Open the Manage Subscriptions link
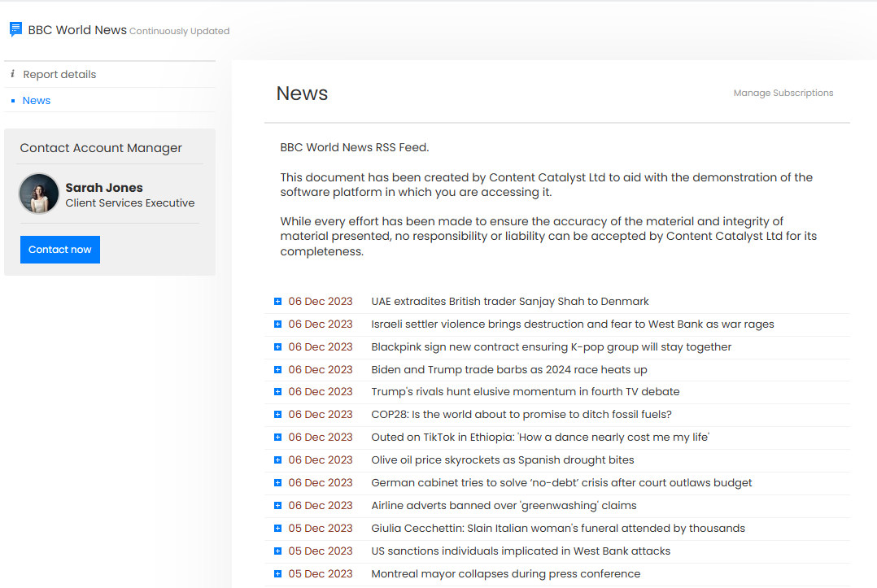 tap(783, 93)
